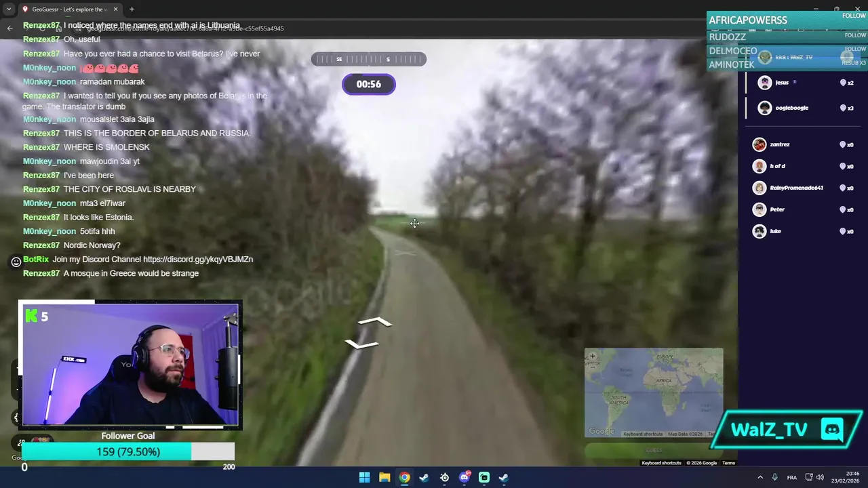Viewport: 868px width, 488px height.
Task: Select player luke in the list
Action: point(802,231)
